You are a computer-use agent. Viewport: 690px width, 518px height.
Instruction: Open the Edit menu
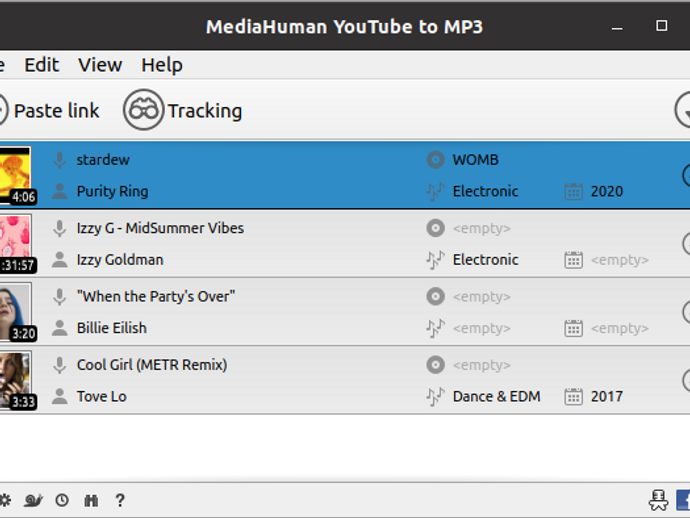41,65
